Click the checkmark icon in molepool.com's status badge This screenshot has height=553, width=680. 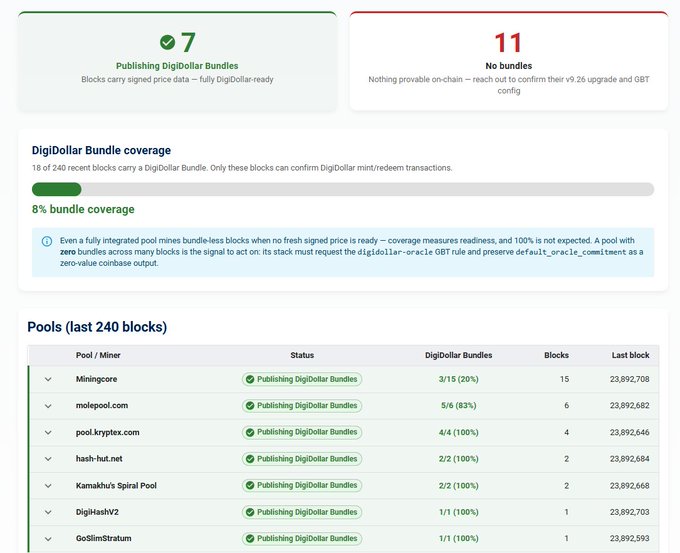tap(250, 406)
